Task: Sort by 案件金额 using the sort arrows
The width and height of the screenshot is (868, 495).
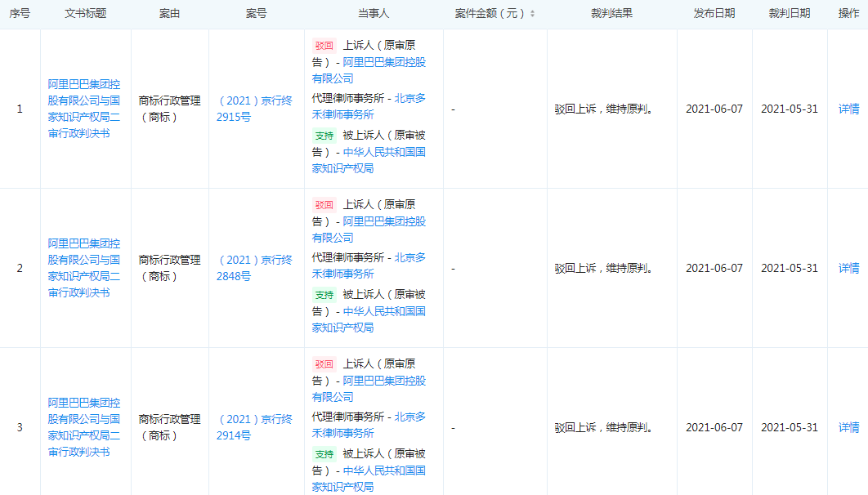Action: (x=533, y=14)
